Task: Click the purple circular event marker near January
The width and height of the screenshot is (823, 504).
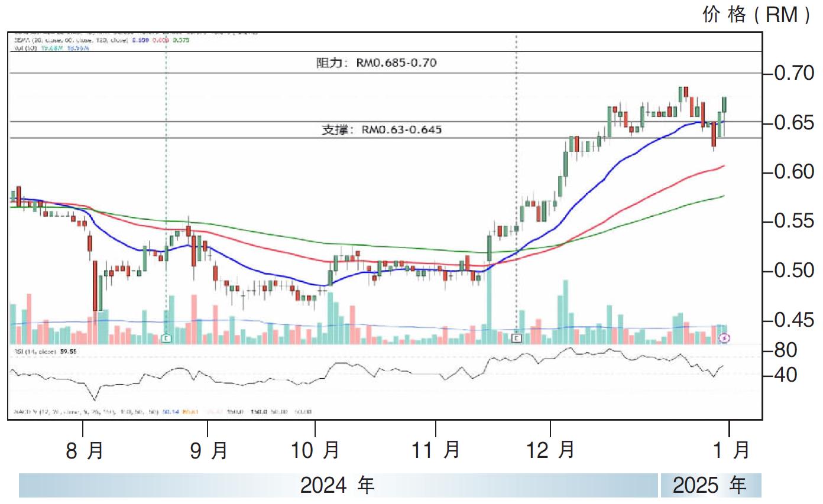Action: click(x=725, y=338)
